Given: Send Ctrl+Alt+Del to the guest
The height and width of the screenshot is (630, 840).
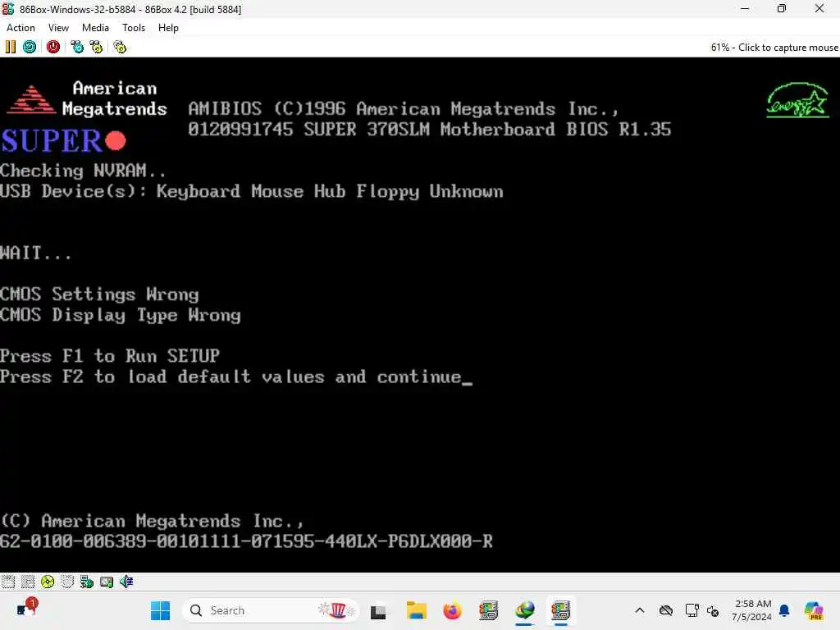Looking at the screenshot, I should [77, 47].
